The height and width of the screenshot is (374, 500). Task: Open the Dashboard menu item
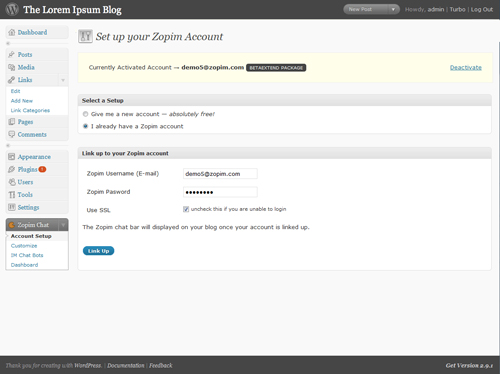coord(32,32)
